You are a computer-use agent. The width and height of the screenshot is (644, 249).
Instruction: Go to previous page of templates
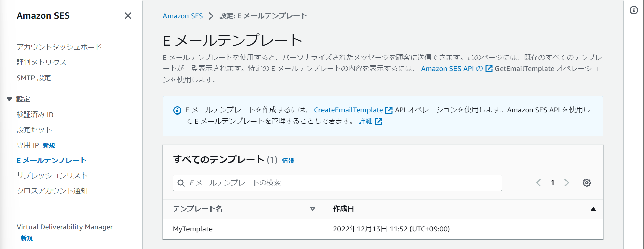click(538, 183)
